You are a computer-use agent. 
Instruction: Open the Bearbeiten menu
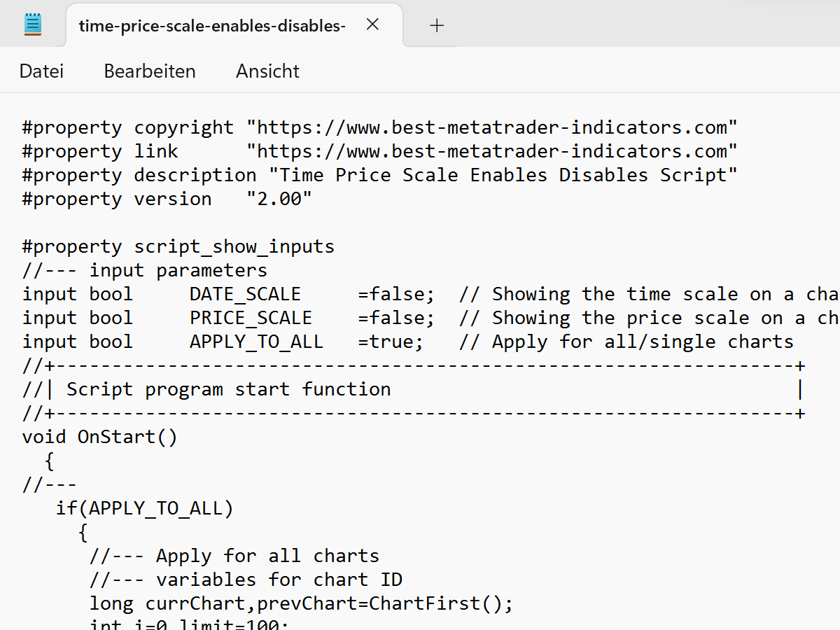(x=150, y=71)
